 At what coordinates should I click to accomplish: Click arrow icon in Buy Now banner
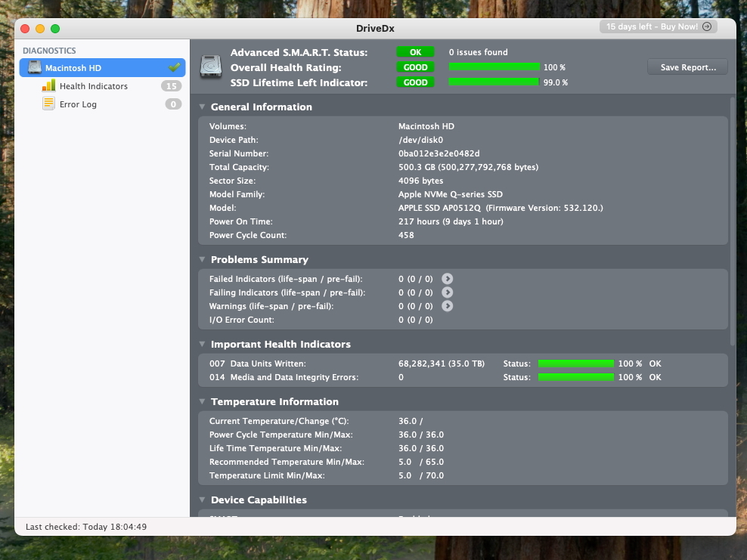tap(707, 26)
